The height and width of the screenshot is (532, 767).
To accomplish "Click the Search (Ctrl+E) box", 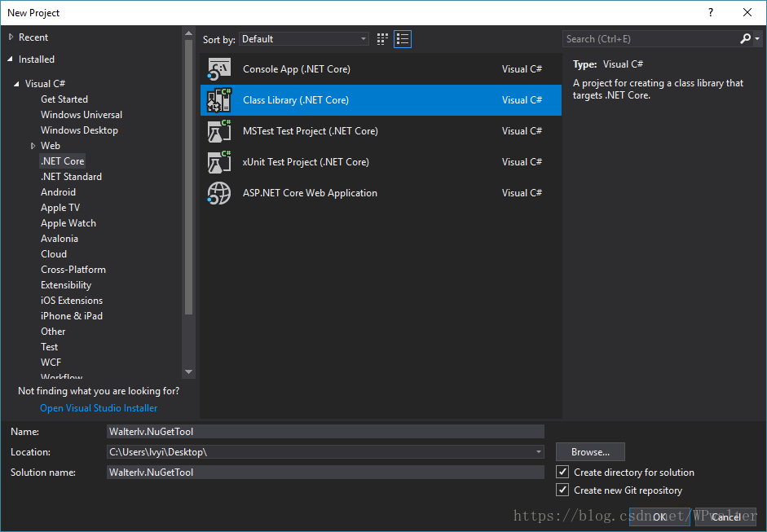I will [651, 39].
